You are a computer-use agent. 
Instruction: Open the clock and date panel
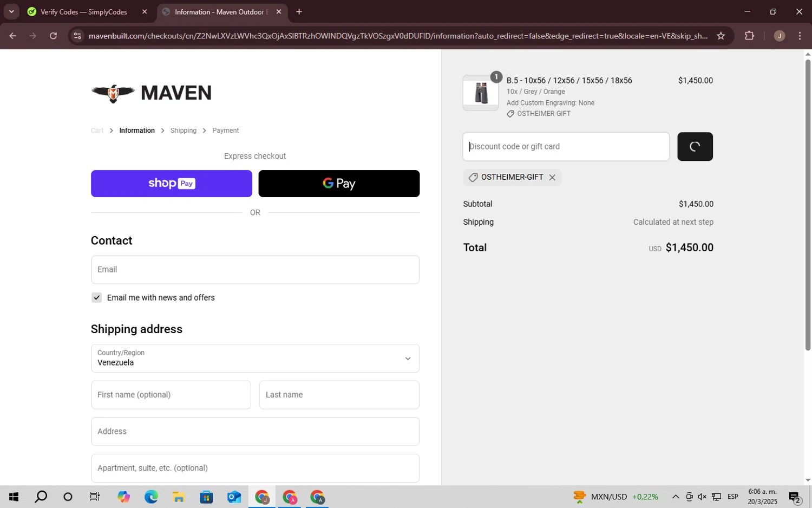(x=762, y=497)
